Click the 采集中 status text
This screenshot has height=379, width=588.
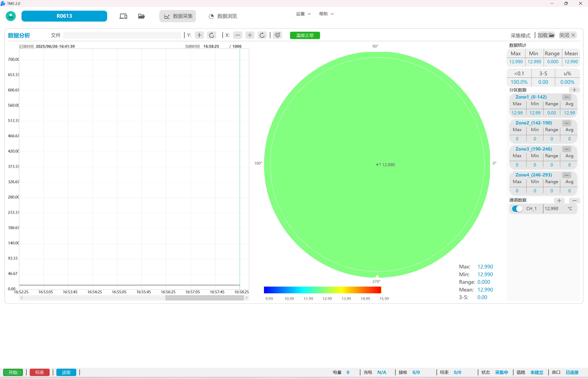[x=501, y=372]
